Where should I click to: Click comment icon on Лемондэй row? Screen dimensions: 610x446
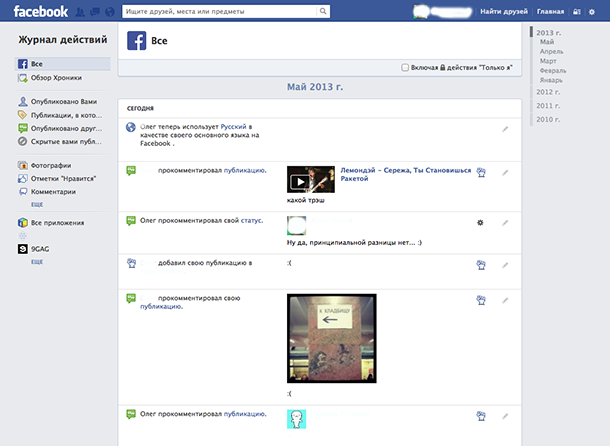pos(131,170)
